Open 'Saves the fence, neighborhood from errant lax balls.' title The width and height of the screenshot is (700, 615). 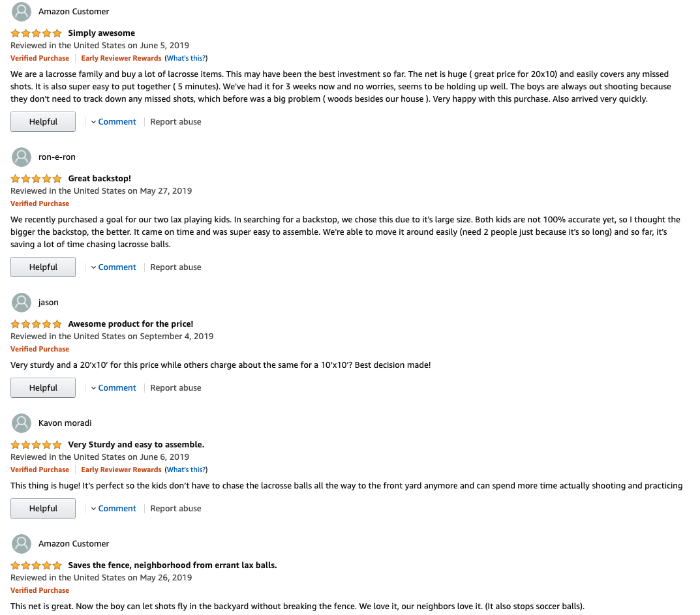point(172,565)
